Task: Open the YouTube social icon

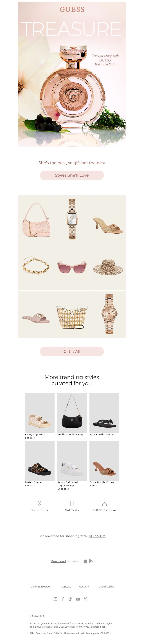Action: click(78, 599)
